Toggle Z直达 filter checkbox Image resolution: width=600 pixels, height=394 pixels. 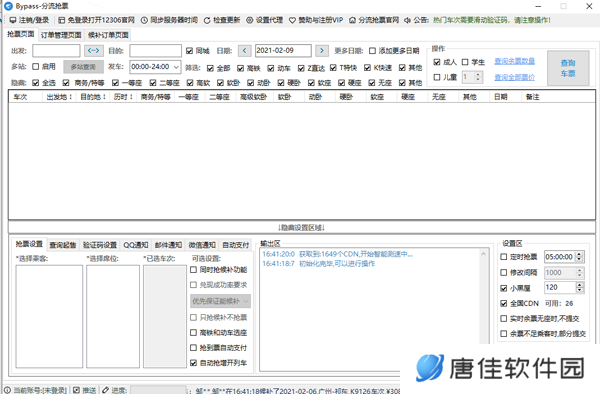(x=301, y=68)
